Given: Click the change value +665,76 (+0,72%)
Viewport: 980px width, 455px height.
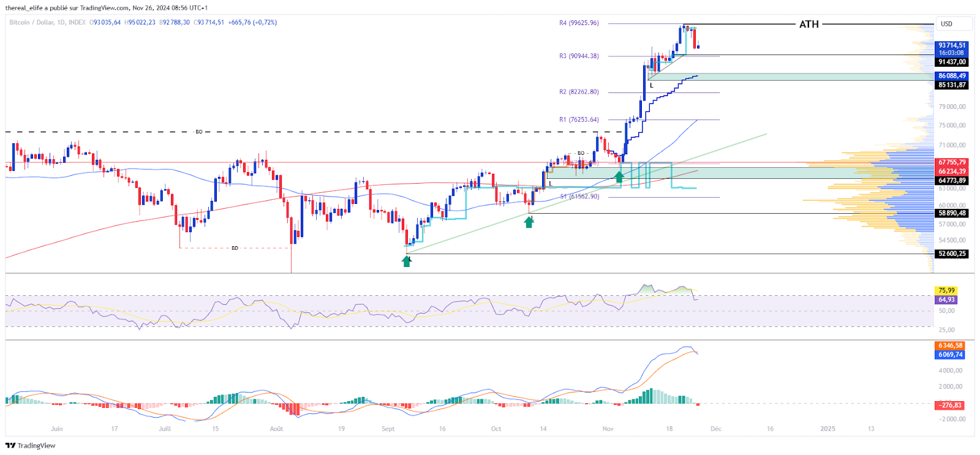Looking at the screenshot, I should coord(252,23).
